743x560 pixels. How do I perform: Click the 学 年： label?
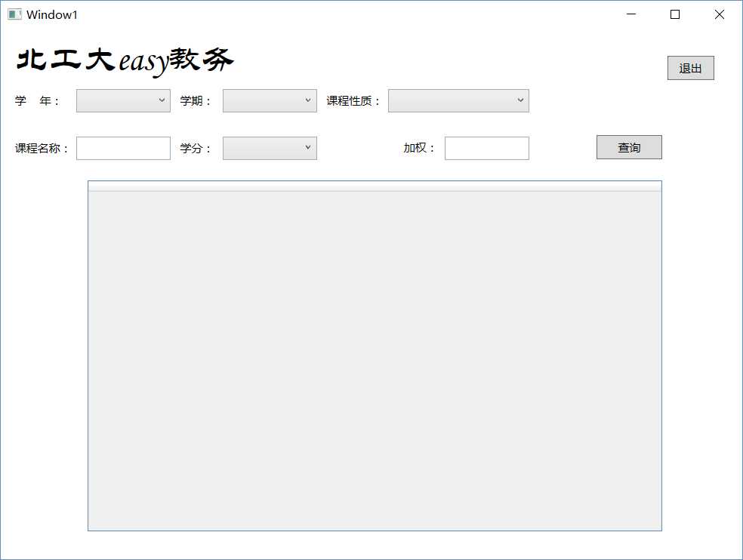point(37,101)
